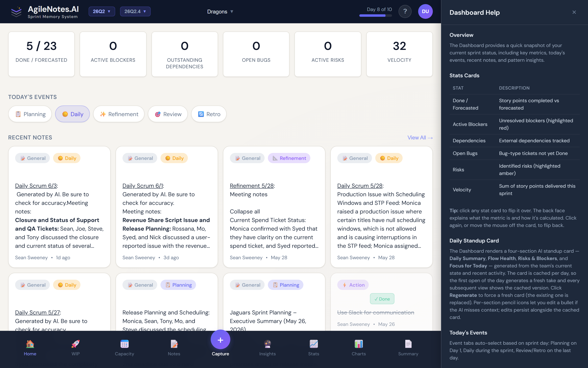Image resolution: width=588 pixels, height=368 pixels.
Task: Click the Action tag on Slack note
Action: click(353, 285)
